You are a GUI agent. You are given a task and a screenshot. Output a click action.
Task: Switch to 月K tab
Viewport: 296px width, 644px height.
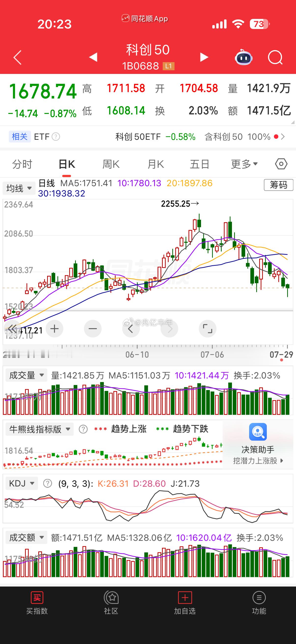click(155, 164)
